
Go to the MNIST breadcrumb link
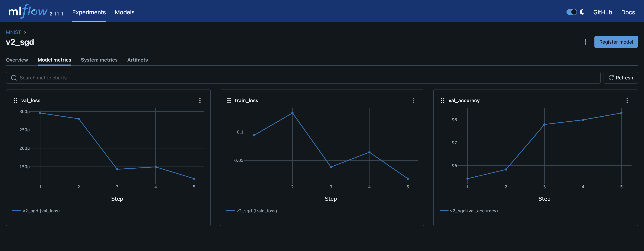[x=13, y=32]
